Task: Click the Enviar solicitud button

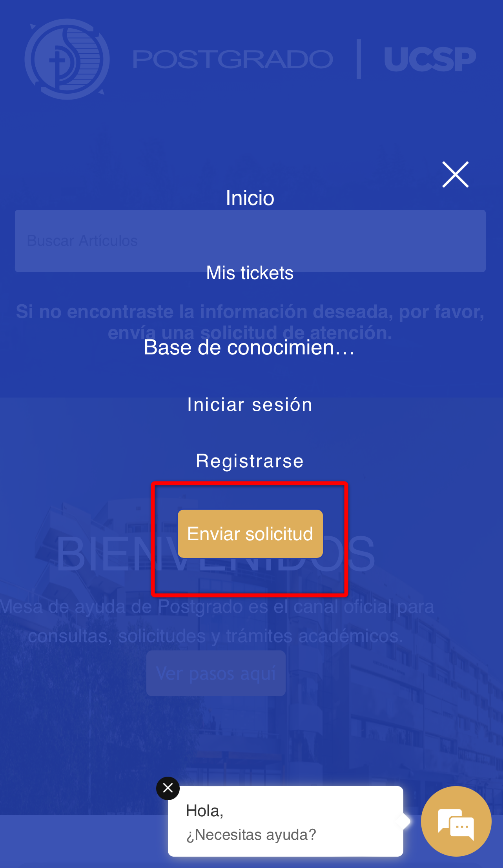Action: click(x=250, y=534)
